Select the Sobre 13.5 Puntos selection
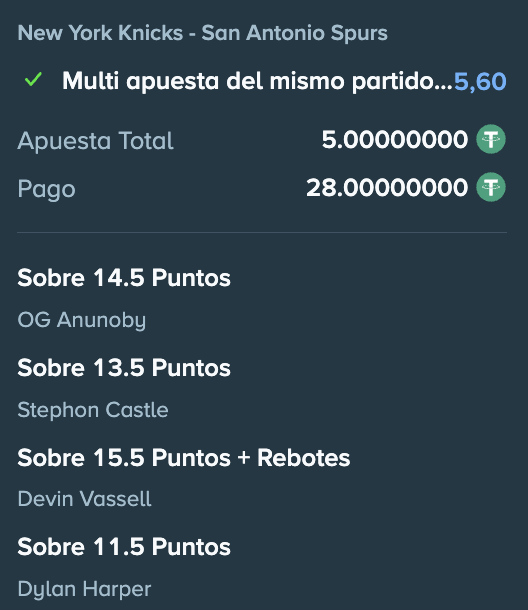Screen dimensions: 528x610 pos(124,368)
